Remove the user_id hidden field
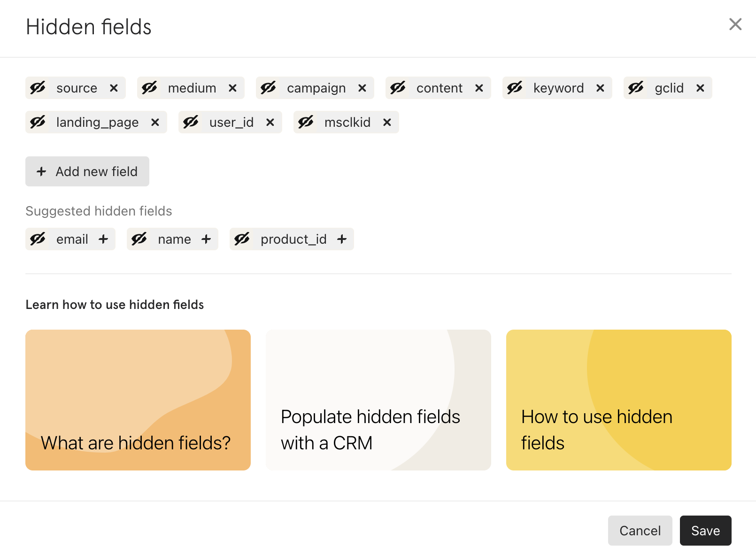The height and width of the screenshot is (555, 756). pyautogui.click(x=270, y=123)
